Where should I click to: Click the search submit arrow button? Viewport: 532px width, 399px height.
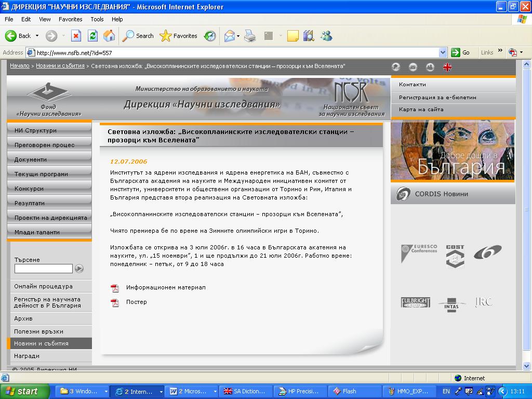coord(79,269)
